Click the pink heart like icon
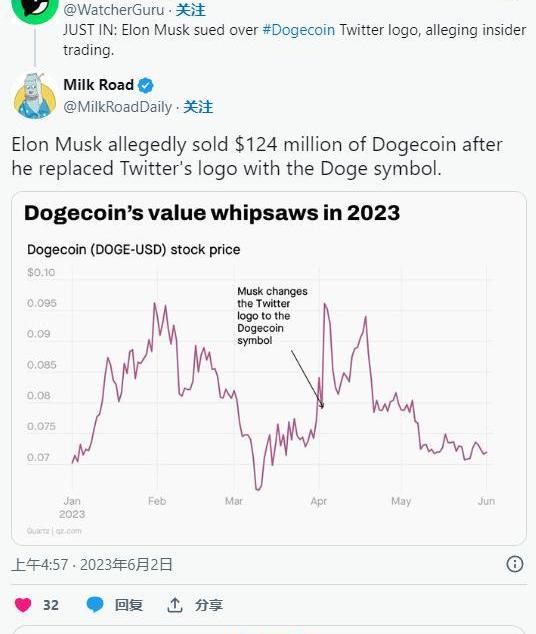The width and height of the screenshot is (536, 634). (x=23, y=605)
